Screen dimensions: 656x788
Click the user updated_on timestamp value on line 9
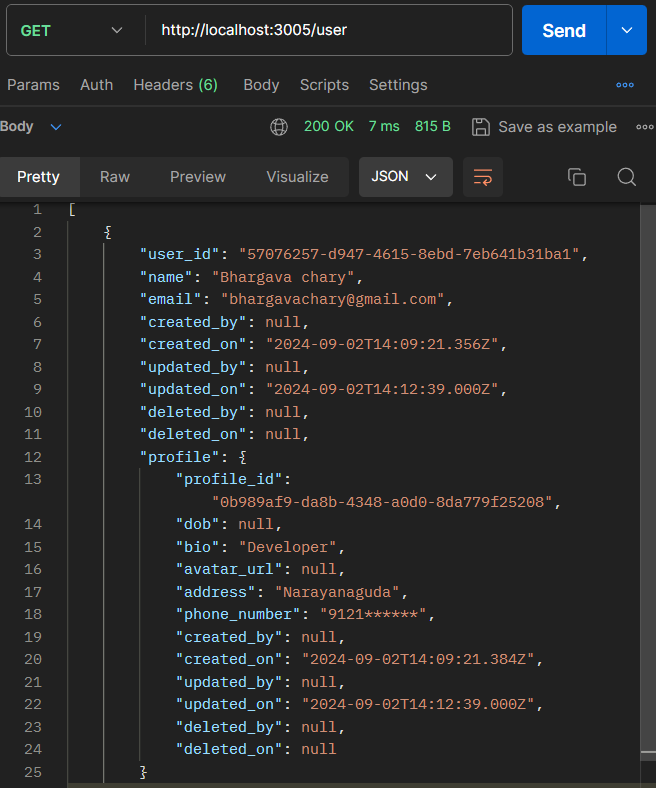pyautogui.click(x=382, y=389)
